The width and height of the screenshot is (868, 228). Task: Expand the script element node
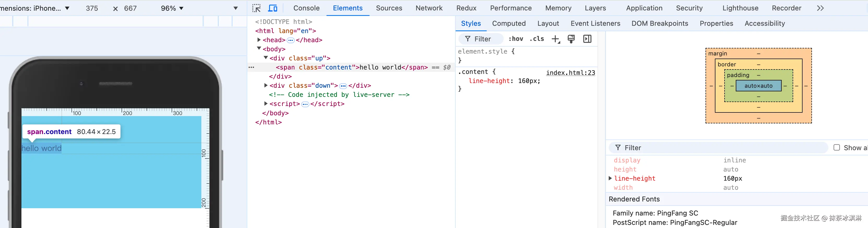click(266, 104)
